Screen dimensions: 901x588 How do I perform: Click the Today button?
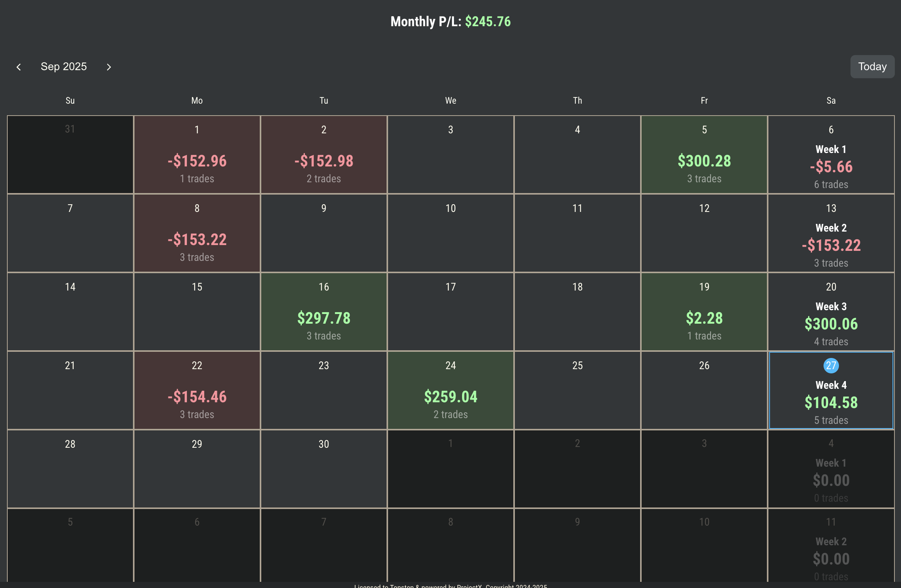(x=872, y=67)
